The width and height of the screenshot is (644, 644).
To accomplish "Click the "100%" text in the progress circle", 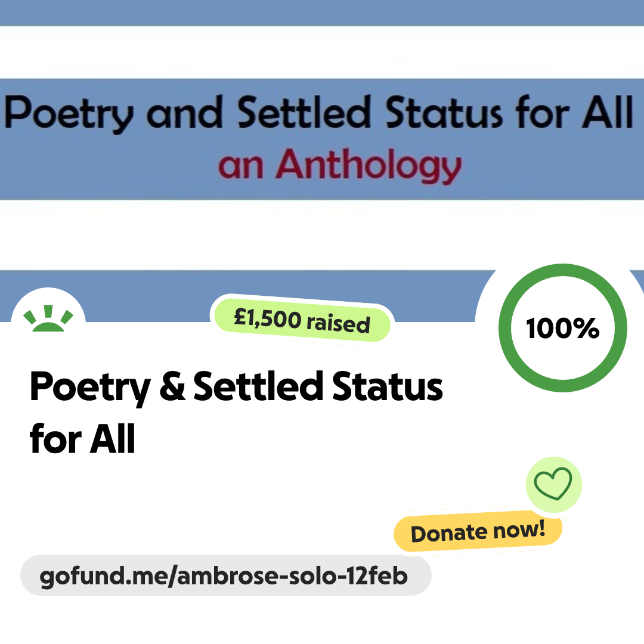I will click(x=562, y=329).
